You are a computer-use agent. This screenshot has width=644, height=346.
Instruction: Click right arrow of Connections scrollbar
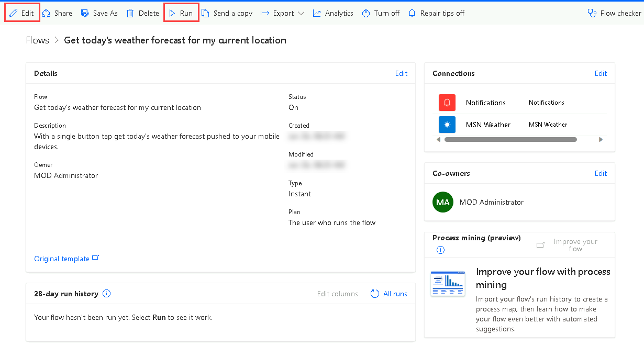(x=601, y=140)
